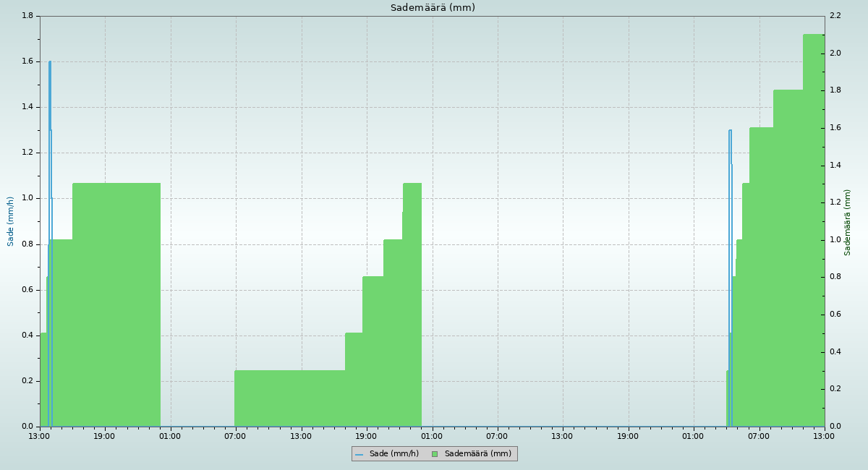Click the 1.0 tick label on left axis
The image size is (868, 470).
click(x=27, y=198)
